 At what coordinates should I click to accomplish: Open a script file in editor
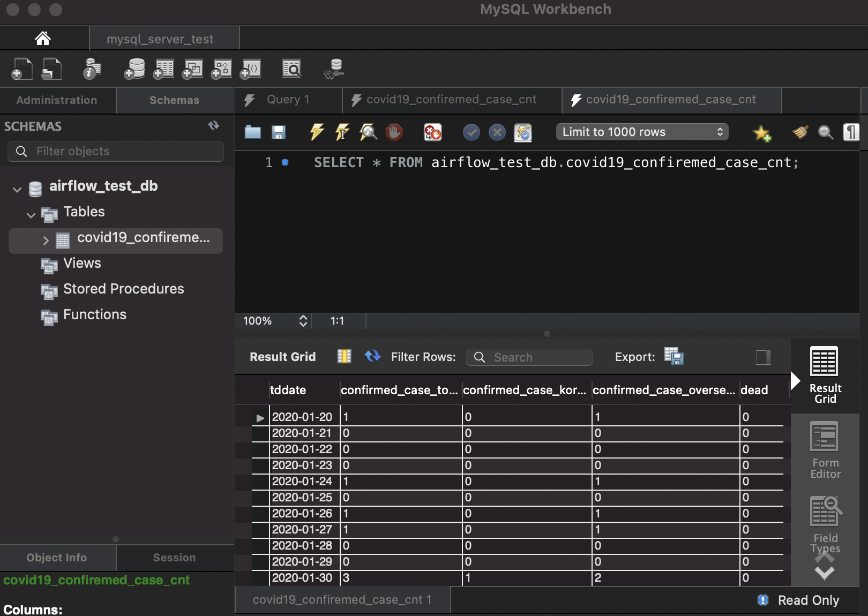click(x=253, y=132)
